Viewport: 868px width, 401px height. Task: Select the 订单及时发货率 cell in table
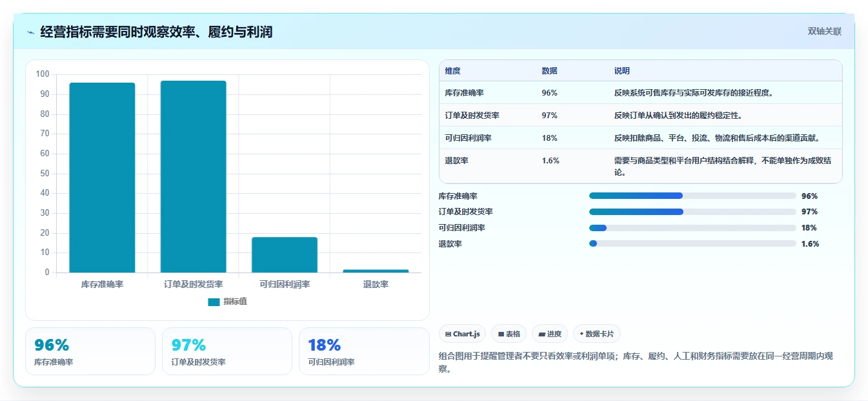tap(472, 116)
